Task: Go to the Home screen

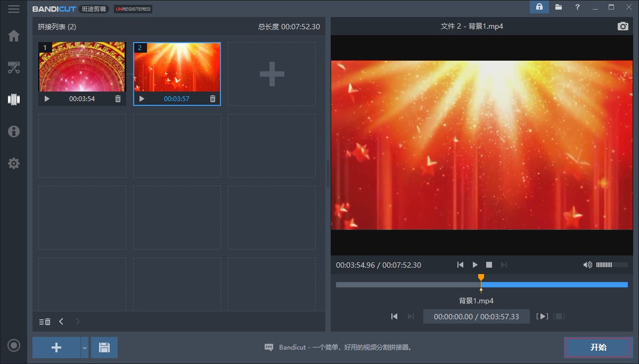Action: tap(14, 36)
